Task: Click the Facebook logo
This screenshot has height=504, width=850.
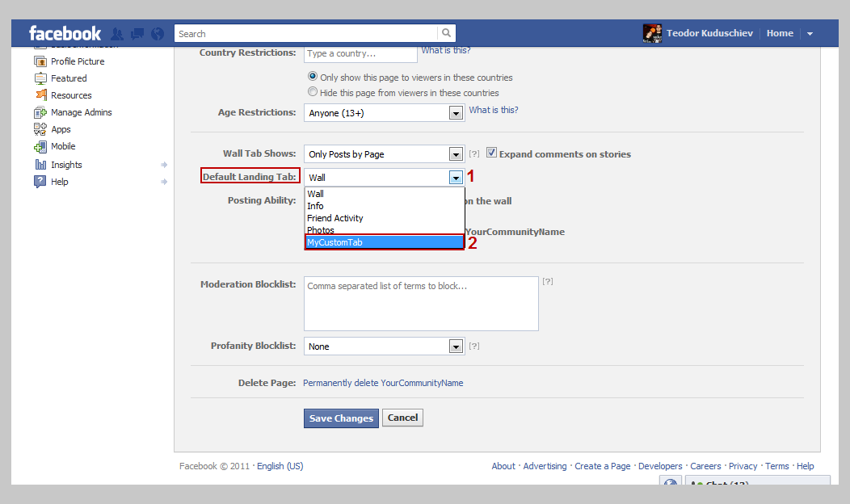Action: pos(65,34)
